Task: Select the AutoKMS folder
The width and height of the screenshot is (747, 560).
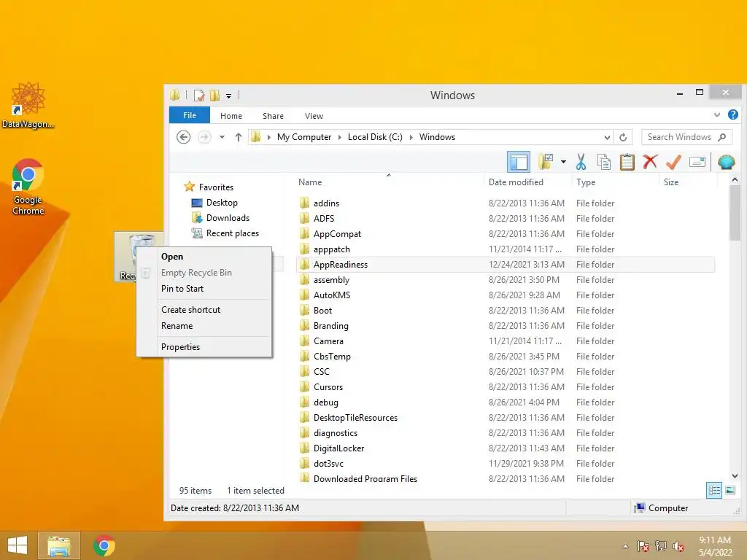Action: [x=505, y=295]
